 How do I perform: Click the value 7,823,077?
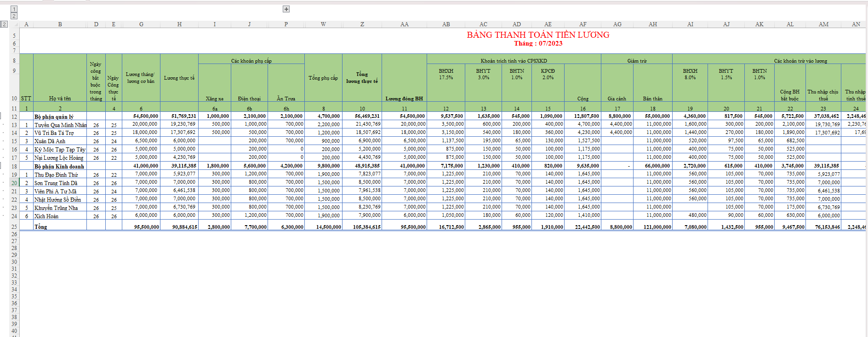[369, 174]
